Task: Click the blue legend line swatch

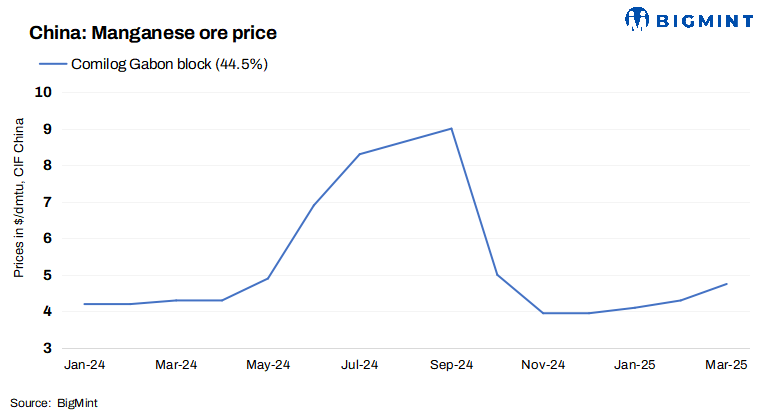Action: coord(51,64)
